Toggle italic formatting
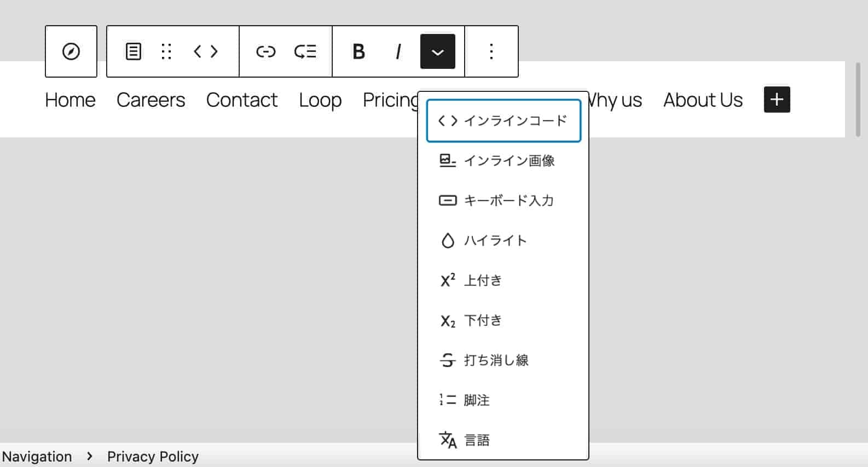 click(398, 51)
